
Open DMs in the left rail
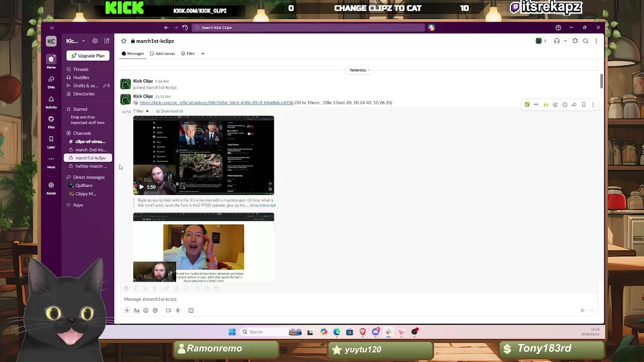(51, 81)
